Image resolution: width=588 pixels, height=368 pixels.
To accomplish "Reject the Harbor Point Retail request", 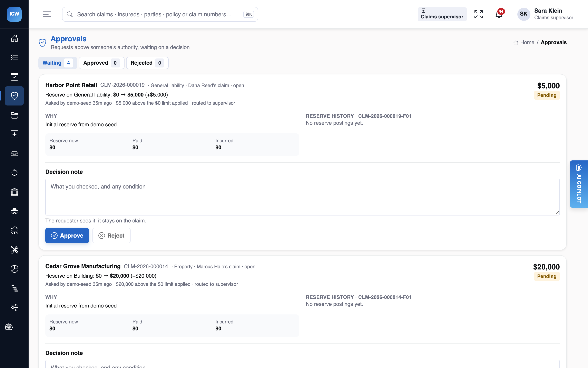I will tap(111, 235).
